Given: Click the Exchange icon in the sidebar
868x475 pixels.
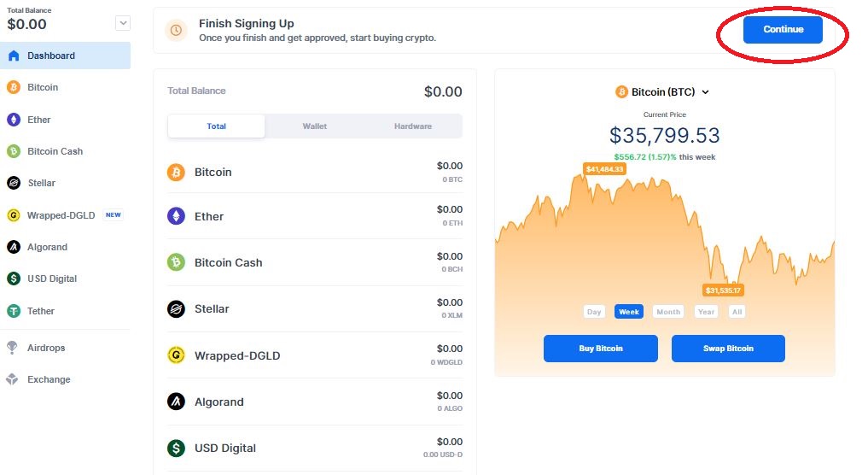Looking at the screenshot, I should point(13,379).
